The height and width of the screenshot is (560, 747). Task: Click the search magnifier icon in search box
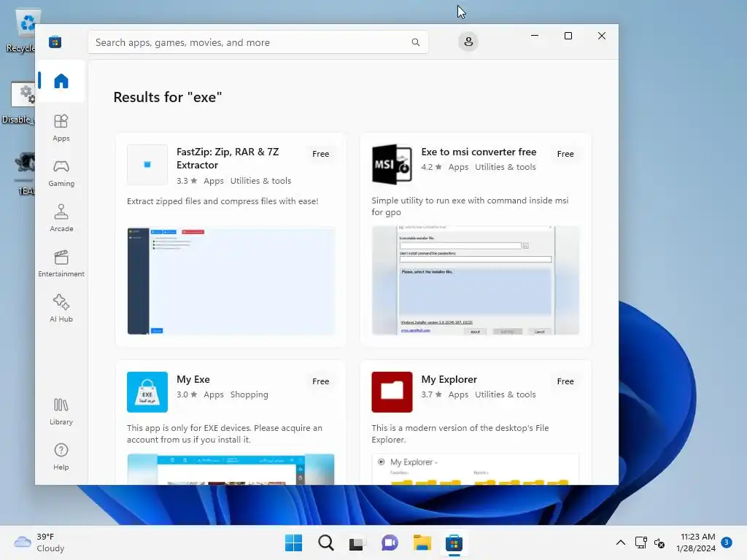[x=415, y=42]
